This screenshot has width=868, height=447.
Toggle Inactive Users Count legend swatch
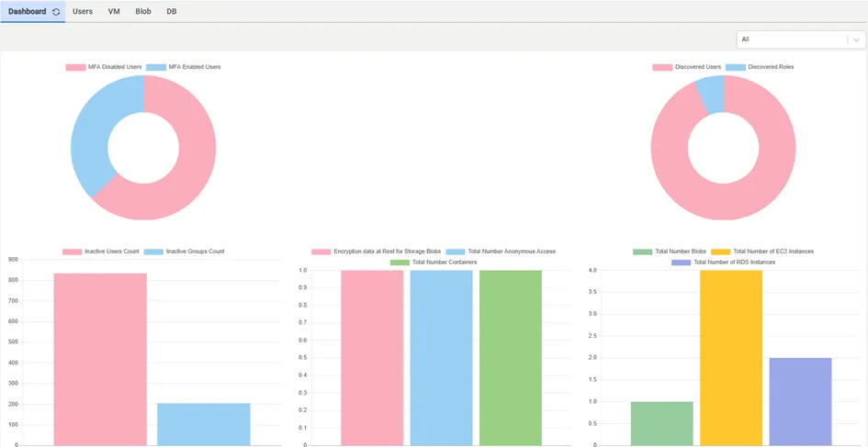tap(72, 251)
